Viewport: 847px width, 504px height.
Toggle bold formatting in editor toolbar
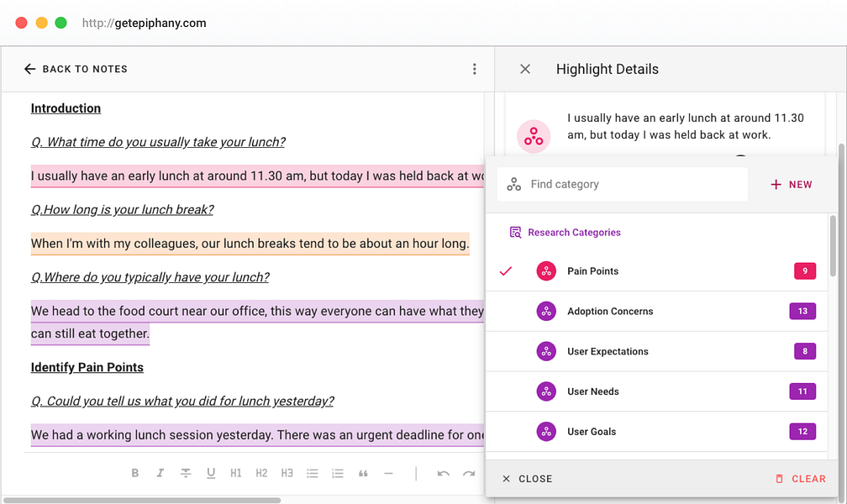(135, 473)
